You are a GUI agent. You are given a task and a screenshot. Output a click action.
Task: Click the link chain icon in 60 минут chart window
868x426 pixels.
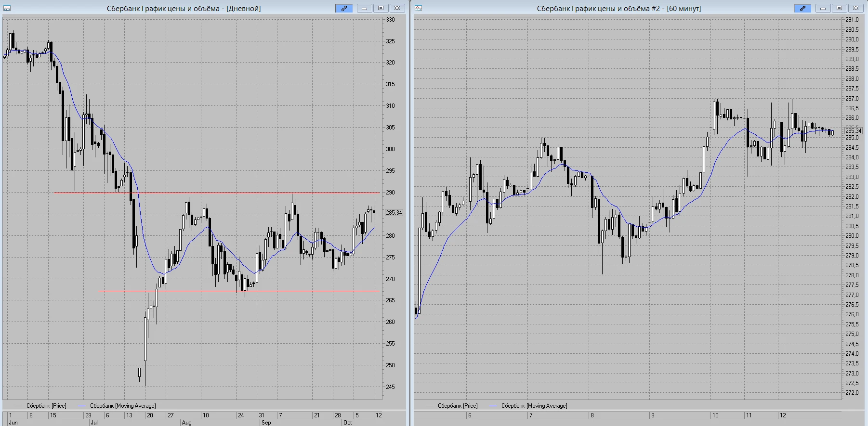802,8
